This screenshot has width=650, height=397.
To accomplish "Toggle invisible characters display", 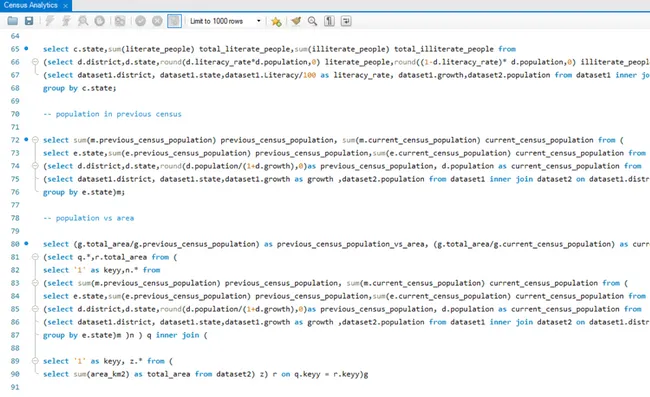I will coord(329,21).
